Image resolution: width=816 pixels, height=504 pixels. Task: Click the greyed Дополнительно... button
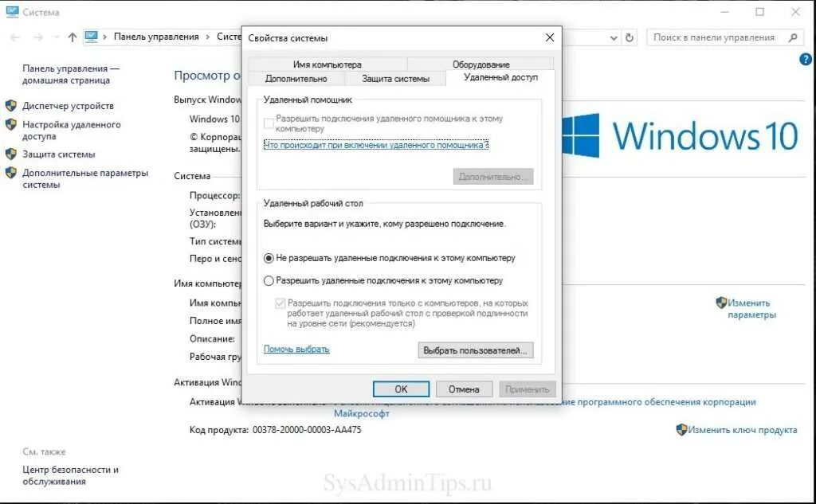pyautogui.click(x=492, y=177)
